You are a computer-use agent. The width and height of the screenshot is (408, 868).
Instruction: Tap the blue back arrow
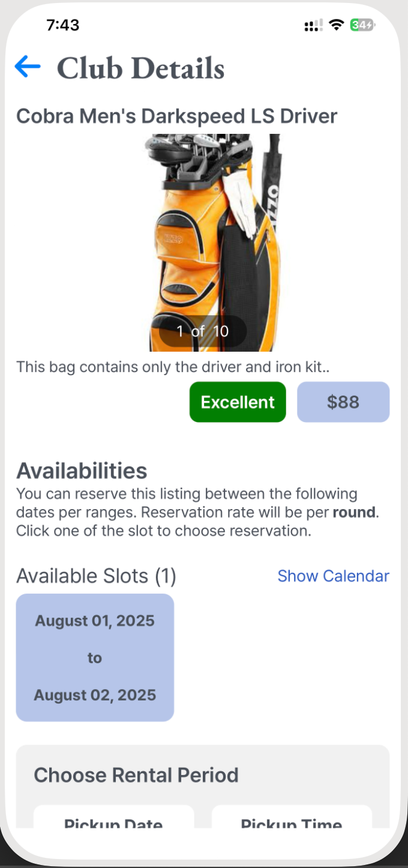click(x=28, y=66)
